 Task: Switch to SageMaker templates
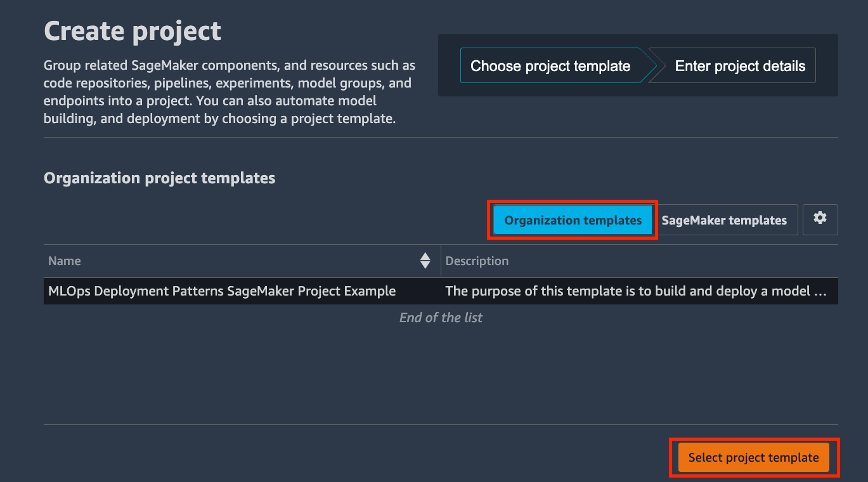click(724, 220)
